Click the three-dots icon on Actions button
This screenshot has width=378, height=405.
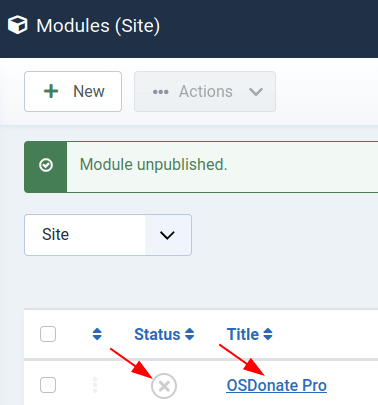[161, 92]
